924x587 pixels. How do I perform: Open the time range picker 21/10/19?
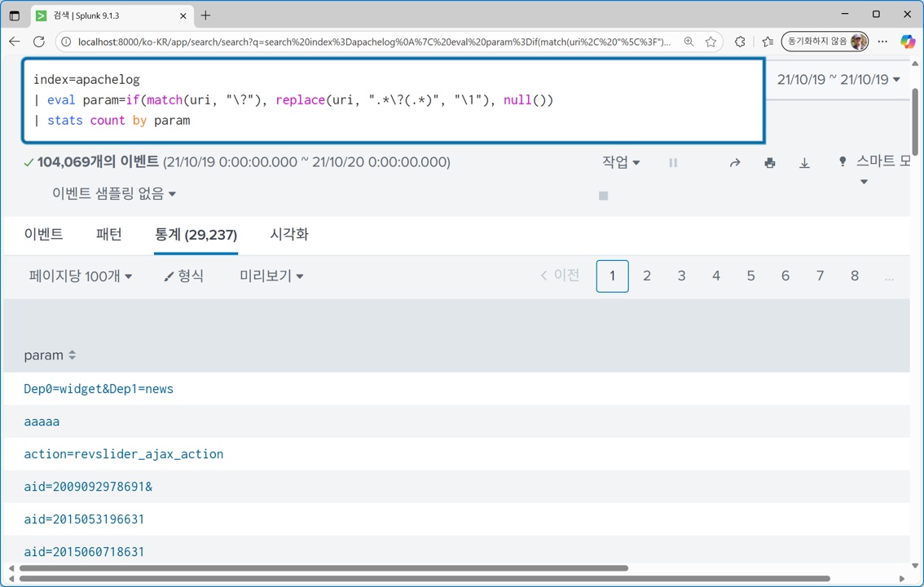[838, 80]
